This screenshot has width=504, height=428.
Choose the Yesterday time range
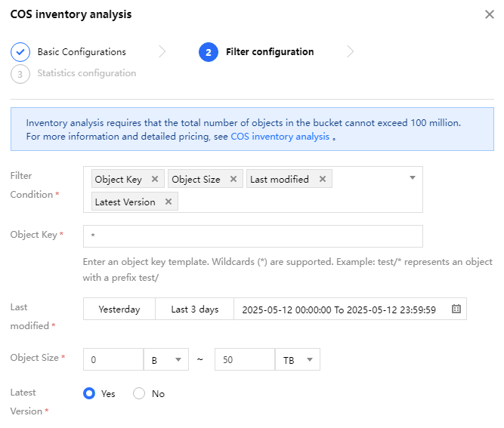119,309
